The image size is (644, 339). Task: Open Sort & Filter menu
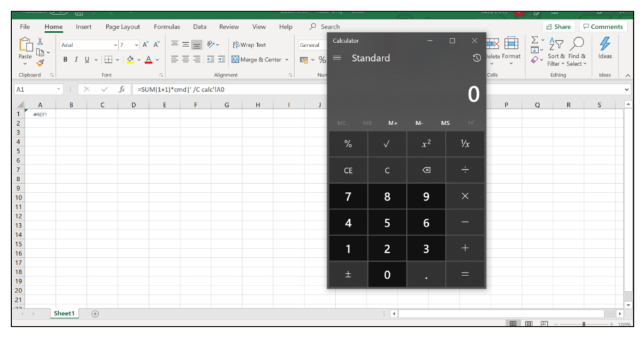coord(556,52)
